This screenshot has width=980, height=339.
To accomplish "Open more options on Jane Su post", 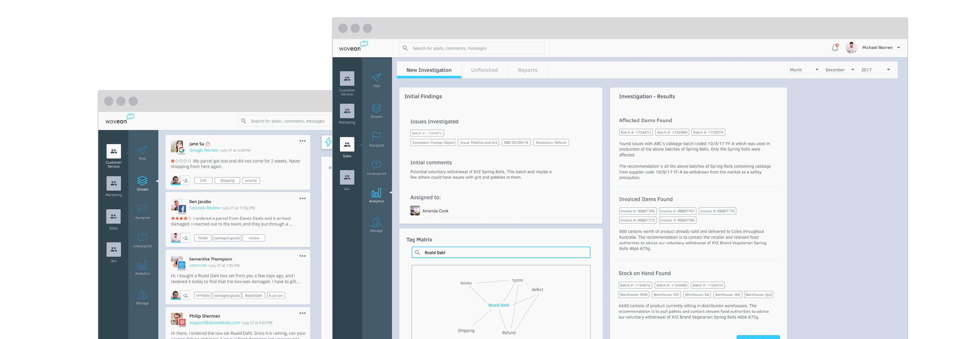I will click(x=303, y=141).
